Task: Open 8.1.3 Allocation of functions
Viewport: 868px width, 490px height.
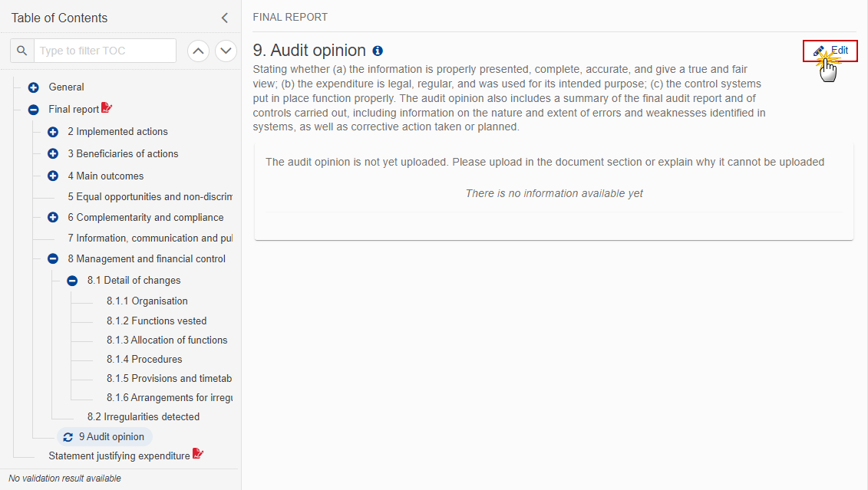Action: point(167,340)
